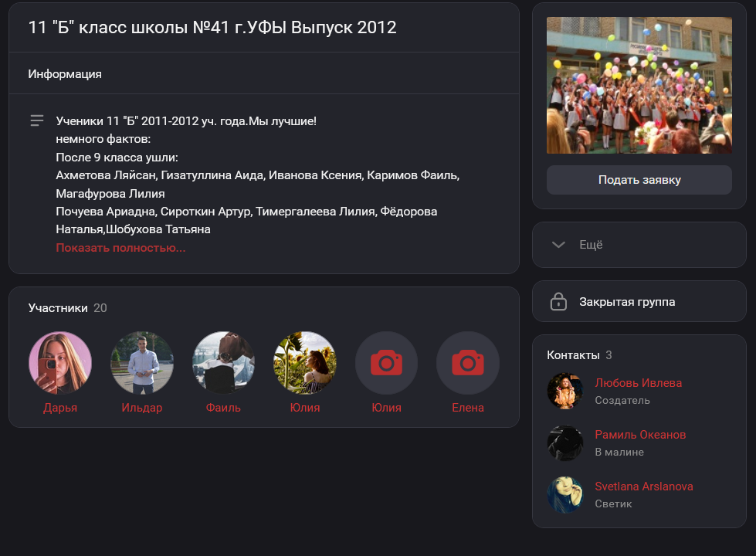
Task: Click the lock icon for closed group
Action: pos(558,301)
